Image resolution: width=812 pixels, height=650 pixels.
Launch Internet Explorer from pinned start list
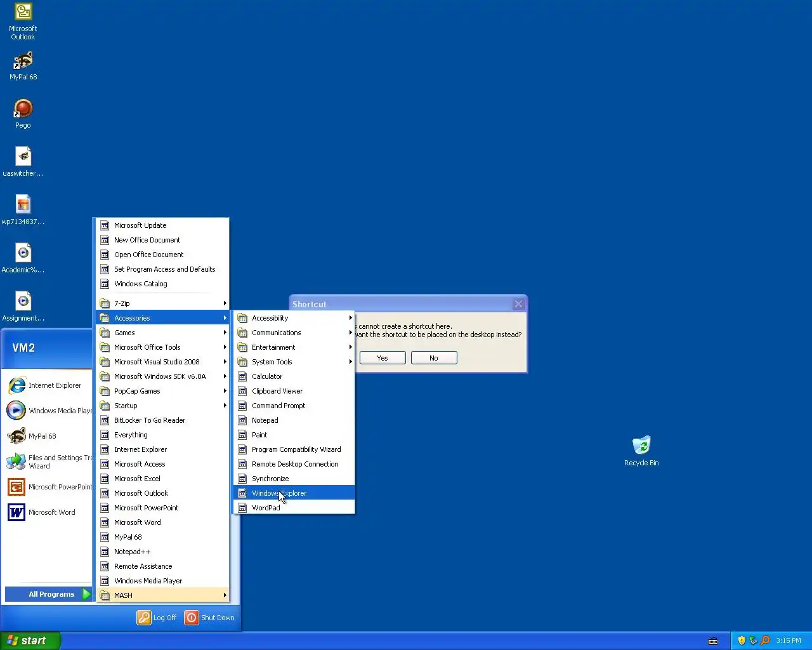[48, 385]
